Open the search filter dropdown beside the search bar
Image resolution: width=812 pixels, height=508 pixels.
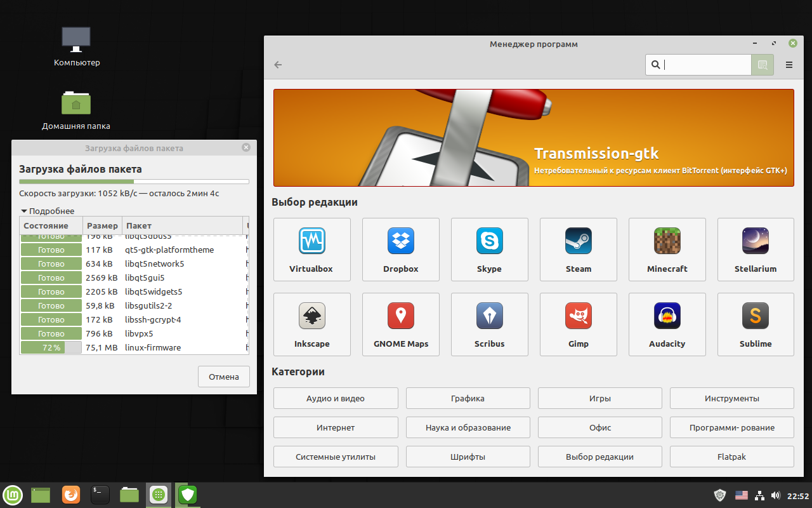coord(762,64)
